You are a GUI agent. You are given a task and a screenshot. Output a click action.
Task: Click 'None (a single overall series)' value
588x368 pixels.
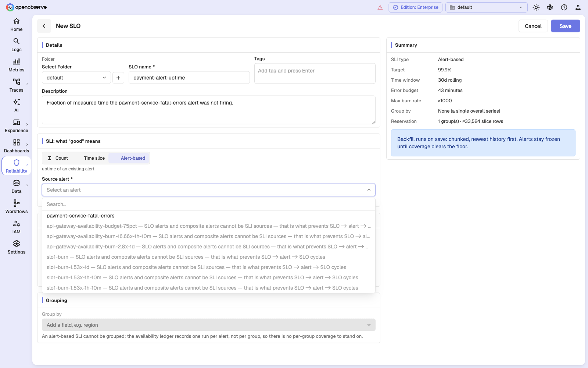pos(469,111)
